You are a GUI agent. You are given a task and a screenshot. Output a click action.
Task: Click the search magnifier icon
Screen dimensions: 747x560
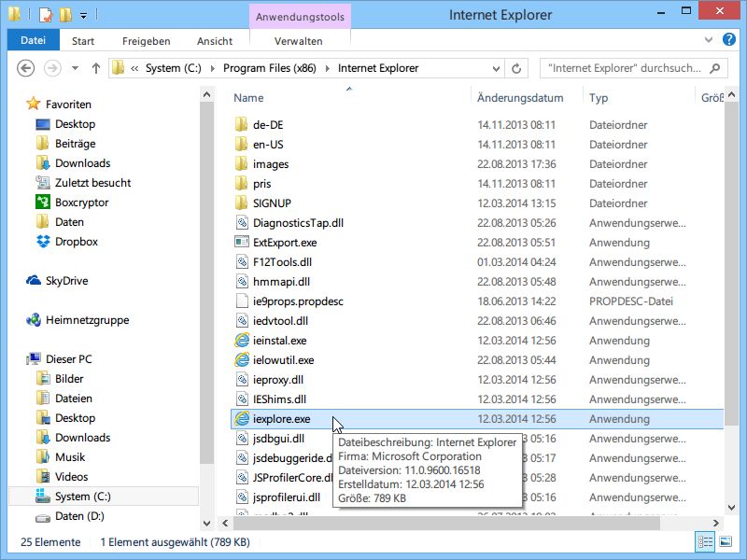pyautogui.click(x=714, y=68)
